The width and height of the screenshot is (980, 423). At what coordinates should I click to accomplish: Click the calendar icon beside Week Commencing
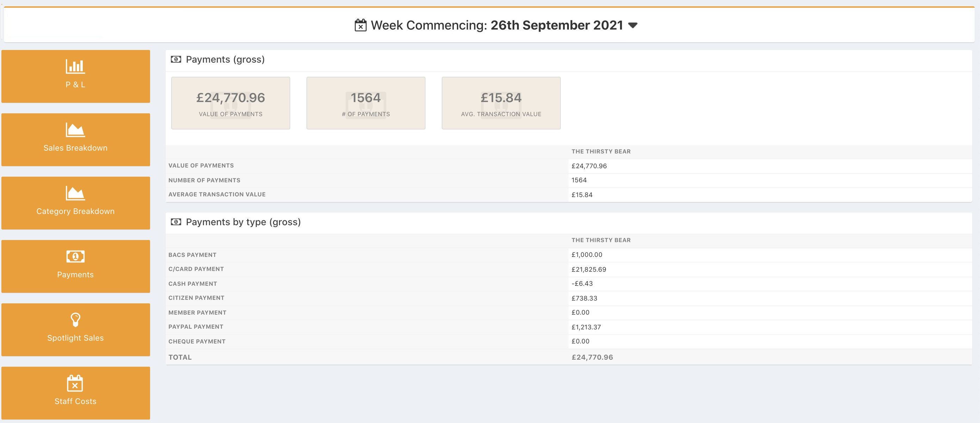coord(360,25)
